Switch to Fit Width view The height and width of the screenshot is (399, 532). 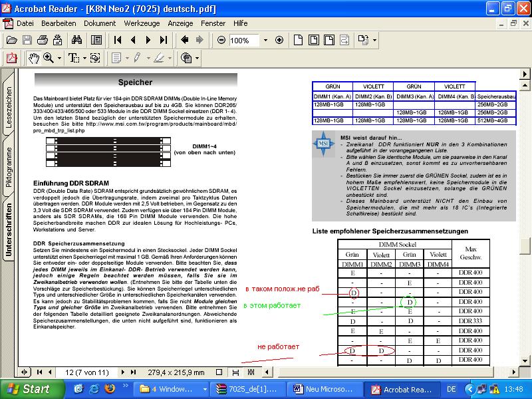click(x=329, y=40)
